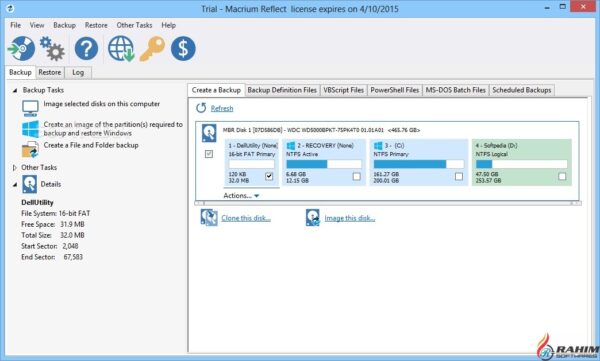Check the Softpedia (D:) partition checkbox
This screenshot has width=600, height=361.
(x=562, y=176)
